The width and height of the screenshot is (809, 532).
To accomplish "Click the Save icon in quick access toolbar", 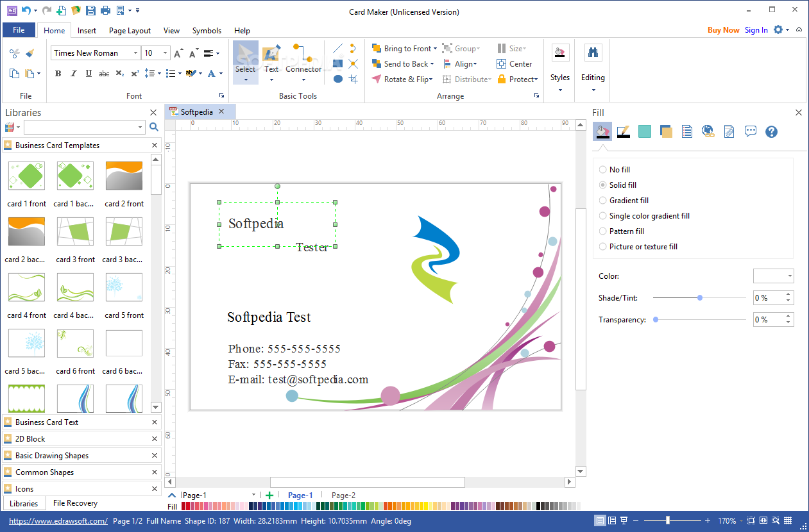I will [90, 10].
